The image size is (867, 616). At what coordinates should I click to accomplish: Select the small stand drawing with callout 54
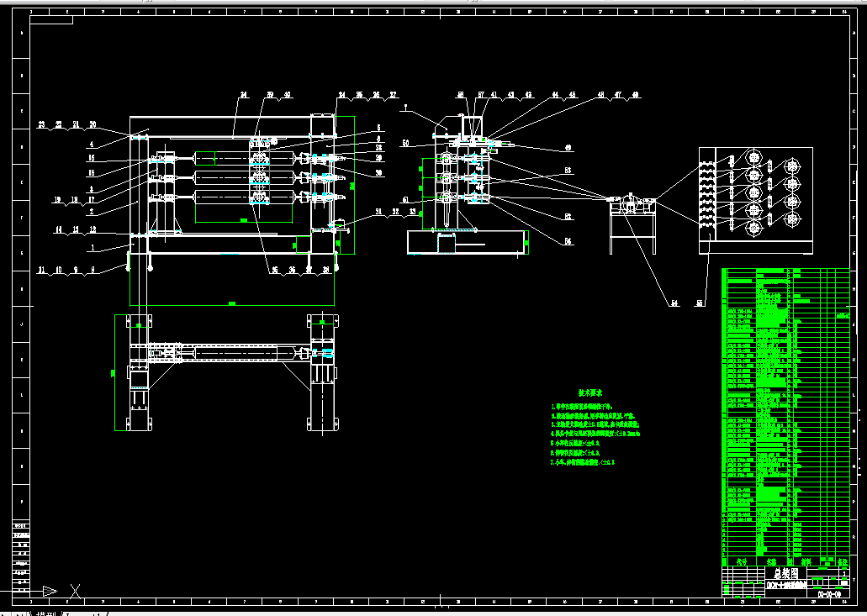(x=632, y=224)
